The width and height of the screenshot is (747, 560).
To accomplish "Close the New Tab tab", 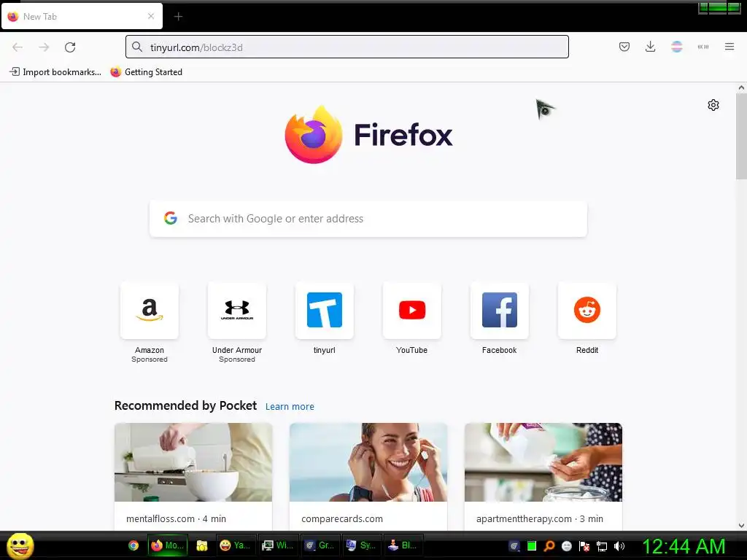I will pyautogui.click(x=151, y=16).
